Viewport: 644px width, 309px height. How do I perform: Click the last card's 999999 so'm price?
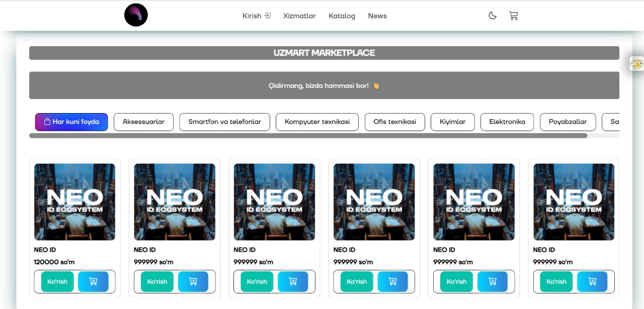(x=553, y=262)
